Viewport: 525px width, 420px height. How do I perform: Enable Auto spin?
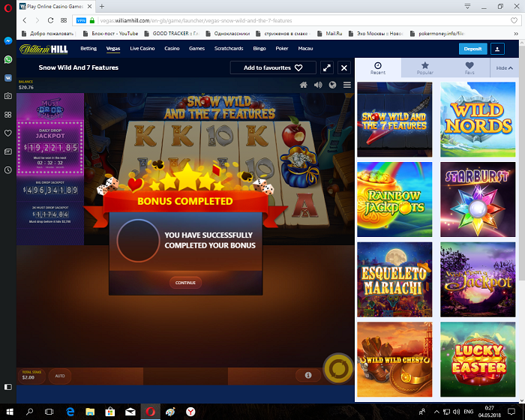click(x=60, y=376)
